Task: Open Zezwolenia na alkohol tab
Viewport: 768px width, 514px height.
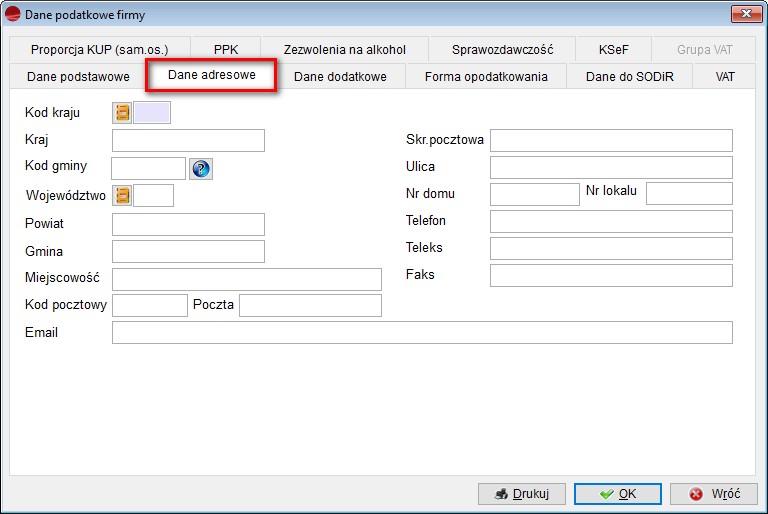Action: 345,49
